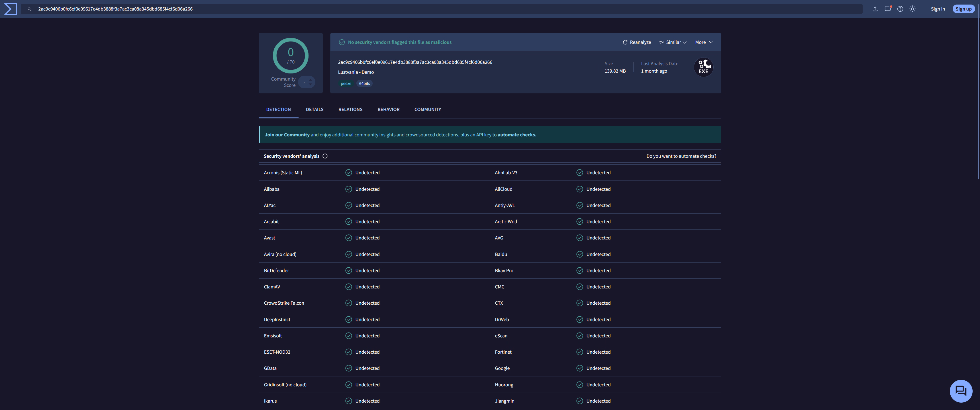Click the 'Bkav Pro' vendor name
Screen dimensions: 980x410
tap(504, 270)
